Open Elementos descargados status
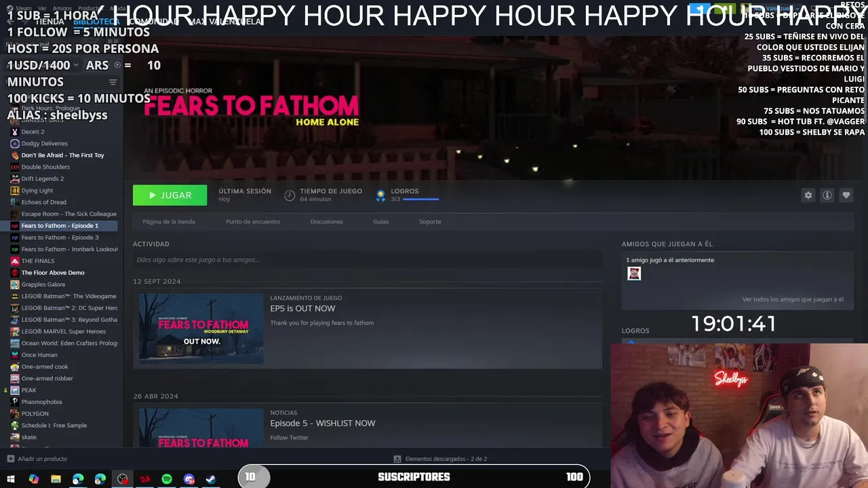Screen dimensions: 868x488 (446, 459)
